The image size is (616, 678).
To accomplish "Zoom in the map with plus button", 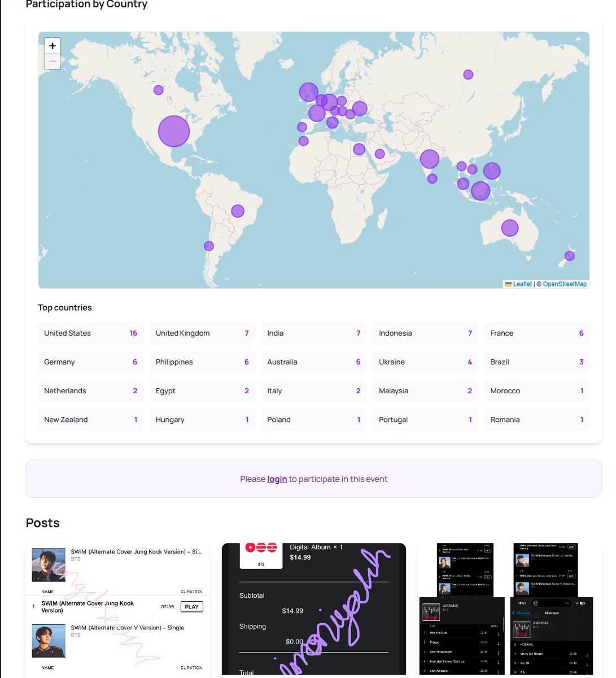I will [x=53, y=46].
